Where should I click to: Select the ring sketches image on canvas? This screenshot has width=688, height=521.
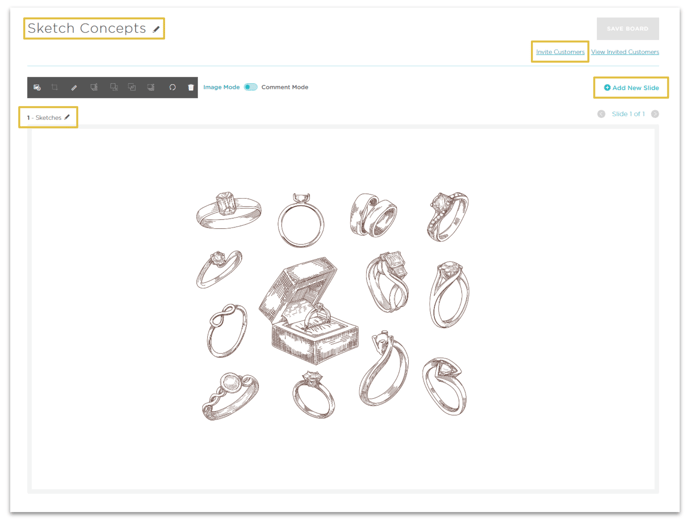pos(333,306)
